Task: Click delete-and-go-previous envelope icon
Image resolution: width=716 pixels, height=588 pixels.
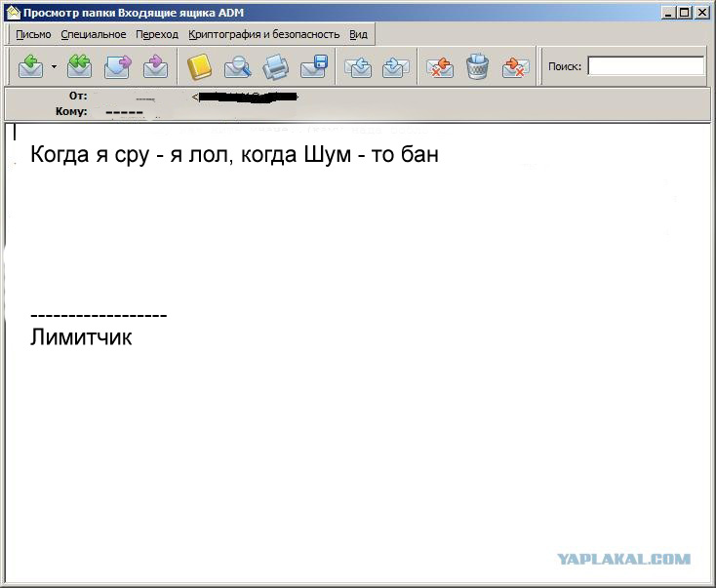Action: [439, 66]
